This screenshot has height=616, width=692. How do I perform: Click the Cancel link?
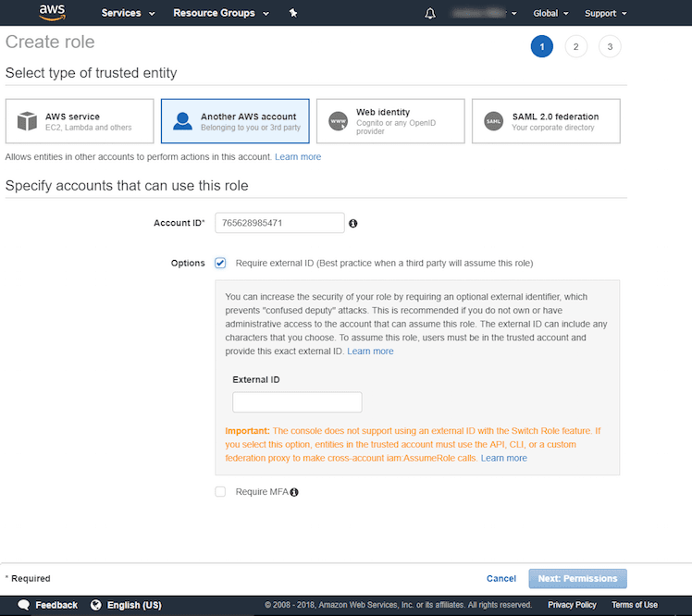501,579
